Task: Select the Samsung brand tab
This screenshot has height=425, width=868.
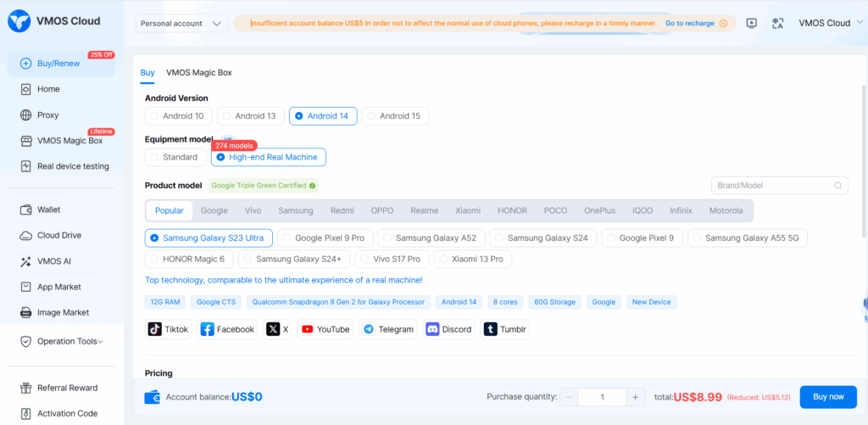Action: [295, 210]
